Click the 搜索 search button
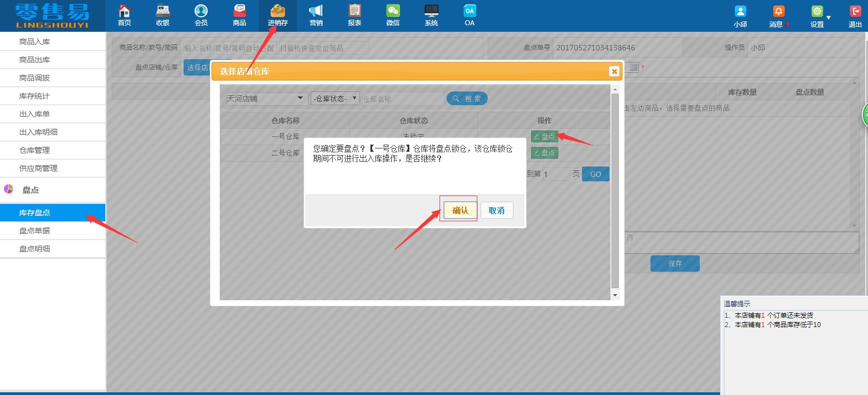The height and width of the screenshot is (395, 868). click(467, 99)
